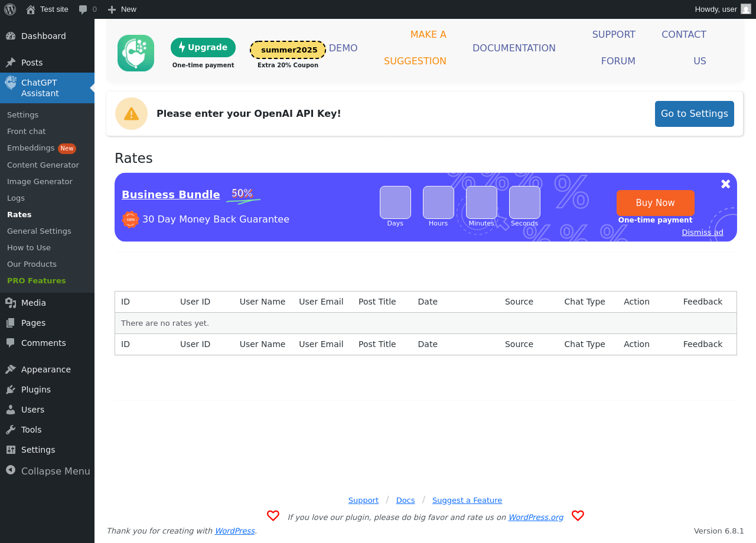Click the right red heart icon
Viewport: 756px width, 543px height.
pos(578,516)
